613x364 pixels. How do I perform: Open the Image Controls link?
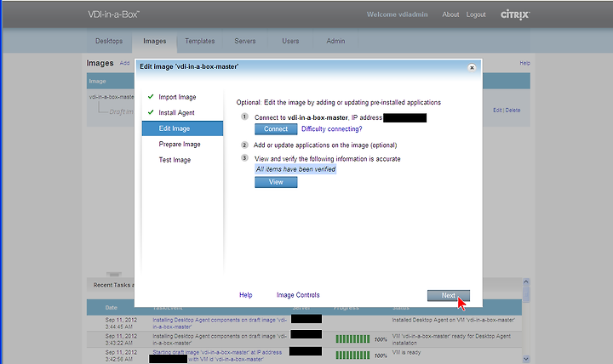298,295
